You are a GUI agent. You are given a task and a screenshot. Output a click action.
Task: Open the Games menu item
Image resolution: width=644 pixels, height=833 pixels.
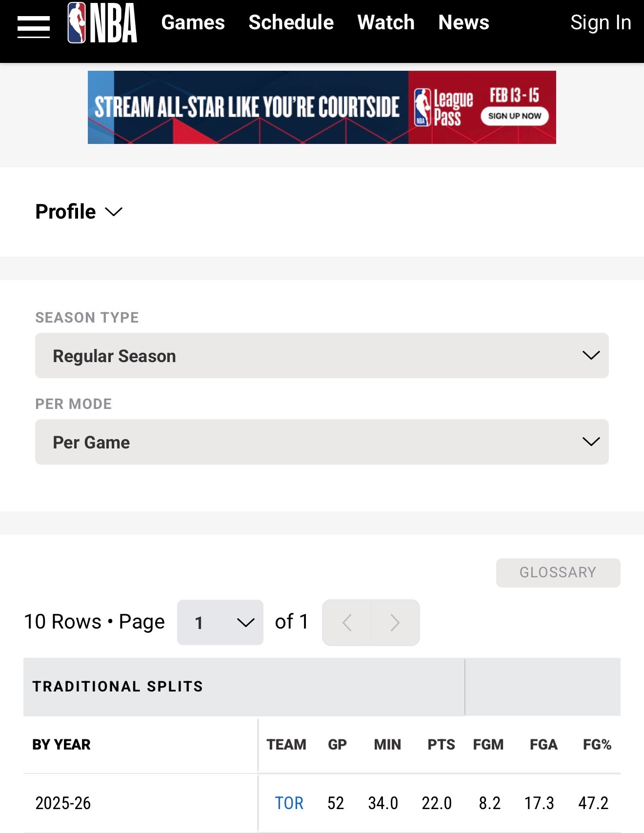click(x=193, y=22)
